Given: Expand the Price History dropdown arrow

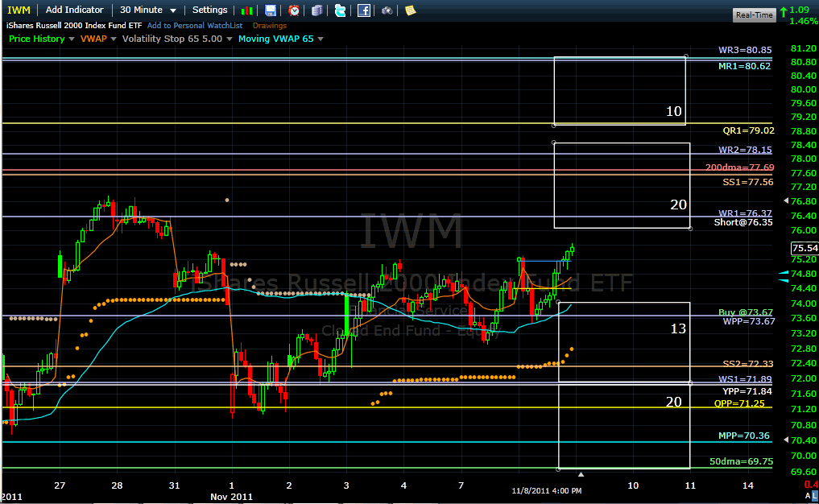Looking at the screenshot, I should (72, 39).
